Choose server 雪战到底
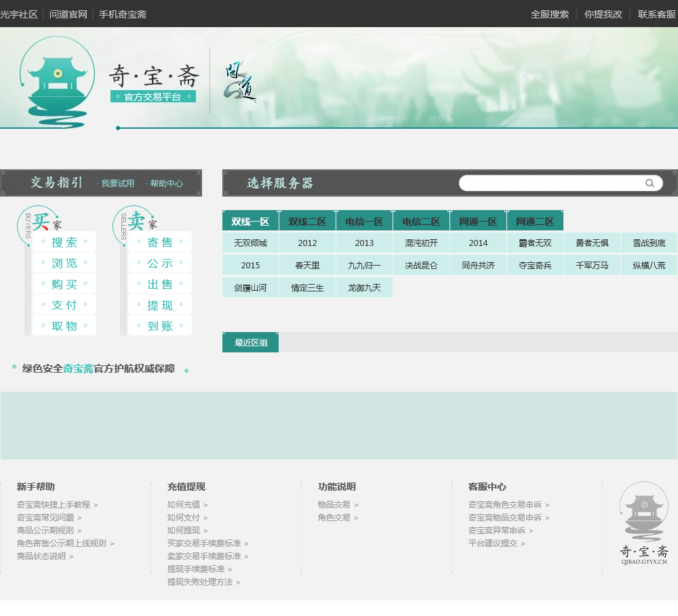The width and height of the screenshot is (678, 616). click(649, 243)
